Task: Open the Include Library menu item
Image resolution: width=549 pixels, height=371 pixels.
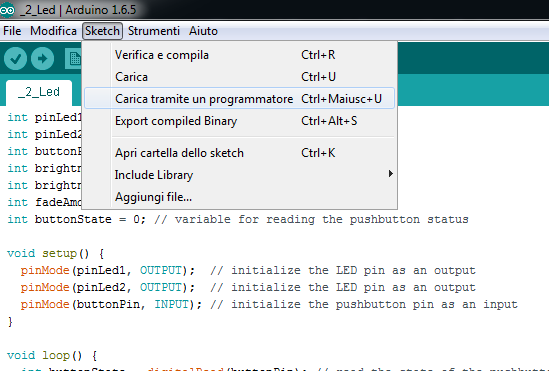Action: (x=239, y=175)
